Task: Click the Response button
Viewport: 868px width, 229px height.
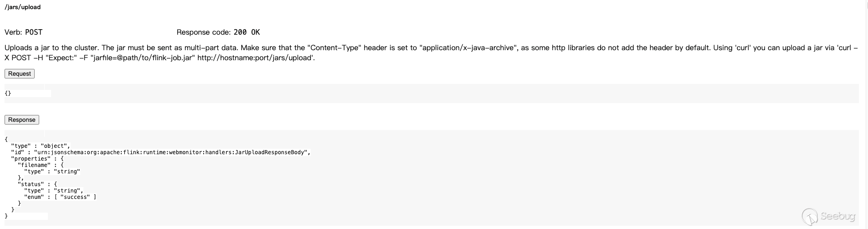Action: pos(22,120)
